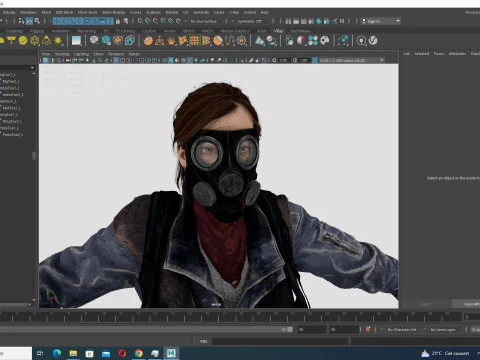Click the teal cube shelf icon
The height and width of the screenshot is (360, 480).
(106, 41)
